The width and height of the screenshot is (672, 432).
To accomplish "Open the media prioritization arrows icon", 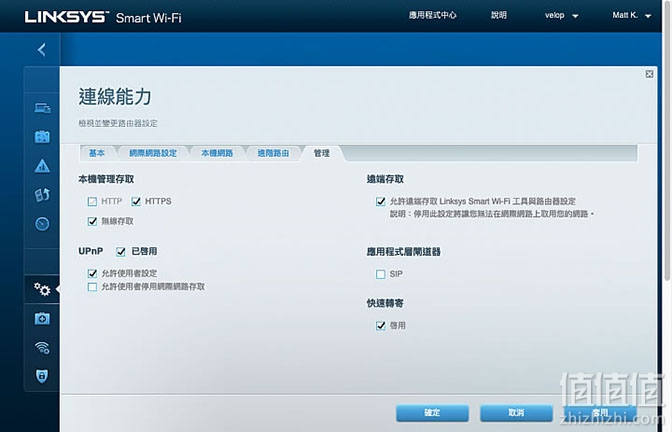I will click(42, 195).
